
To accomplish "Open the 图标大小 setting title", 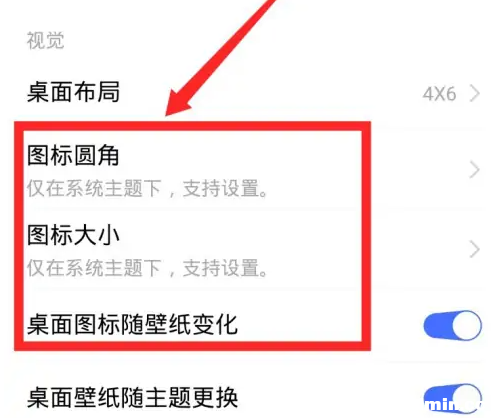I will (x=73, y=235).
